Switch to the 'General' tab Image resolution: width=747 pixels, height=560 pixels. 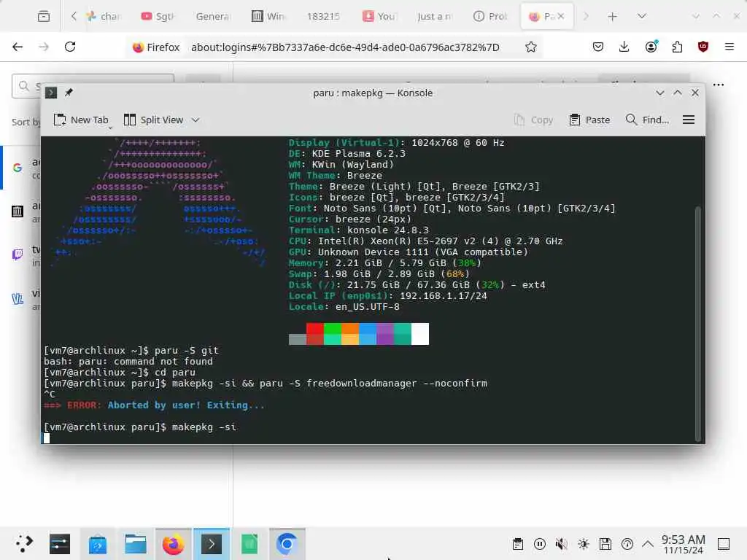213,16
